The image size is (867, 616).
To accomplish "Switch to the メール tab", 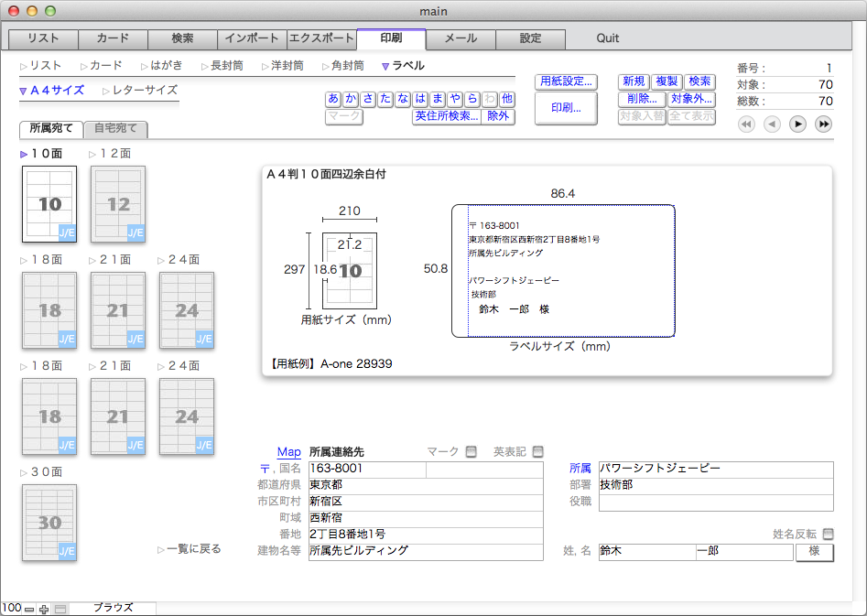I will tap(461, 38).
